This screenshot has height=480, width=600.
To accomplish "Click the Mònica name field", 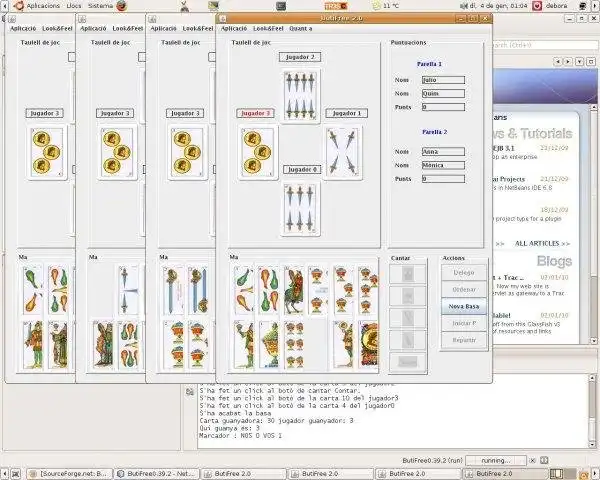I will pyautogui.click(x=443, y=165).
